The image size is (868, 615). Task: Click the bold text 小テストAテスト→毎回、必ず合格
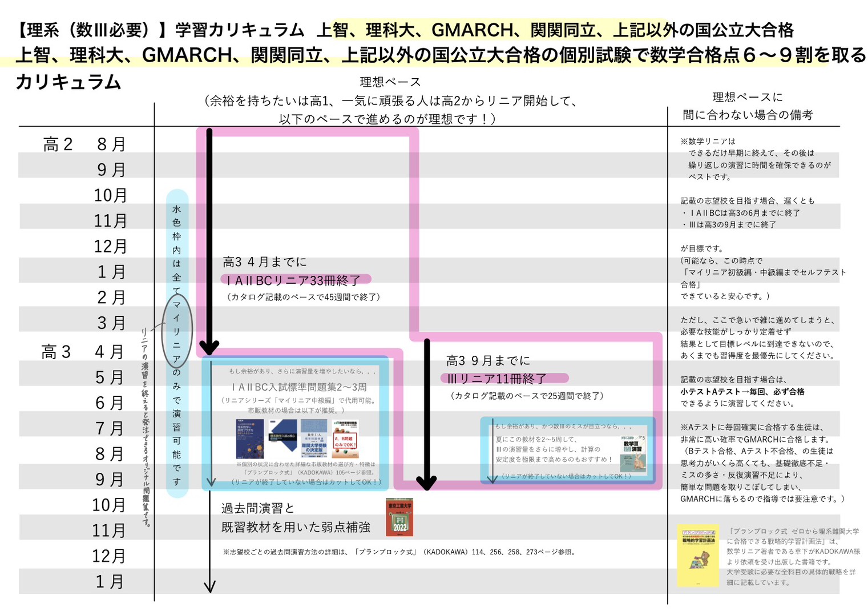(742, 392)
